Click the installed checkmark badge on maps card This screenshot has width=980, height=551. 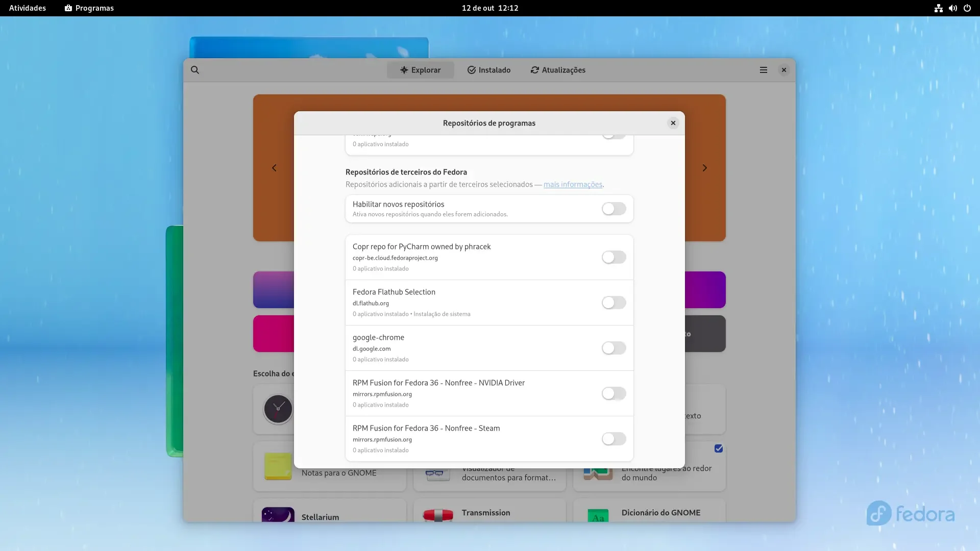coord(719,448)
